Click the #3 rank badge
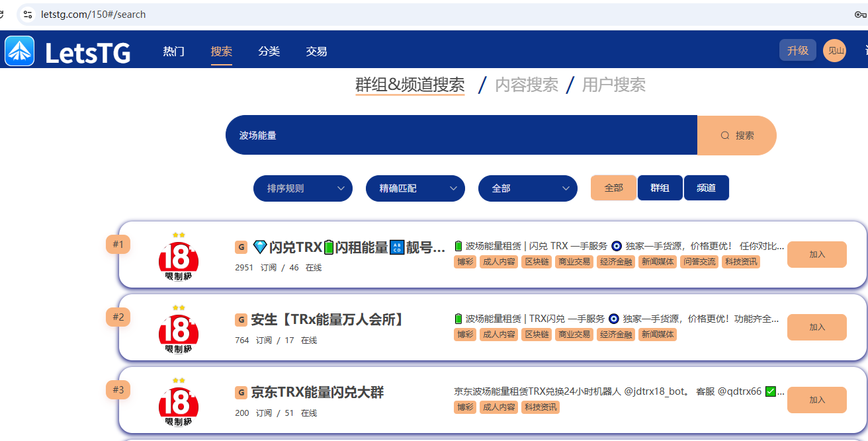Image resolution: width=868 pixels, height=441 pixels. pyautogui.click(x=118, y=389)
